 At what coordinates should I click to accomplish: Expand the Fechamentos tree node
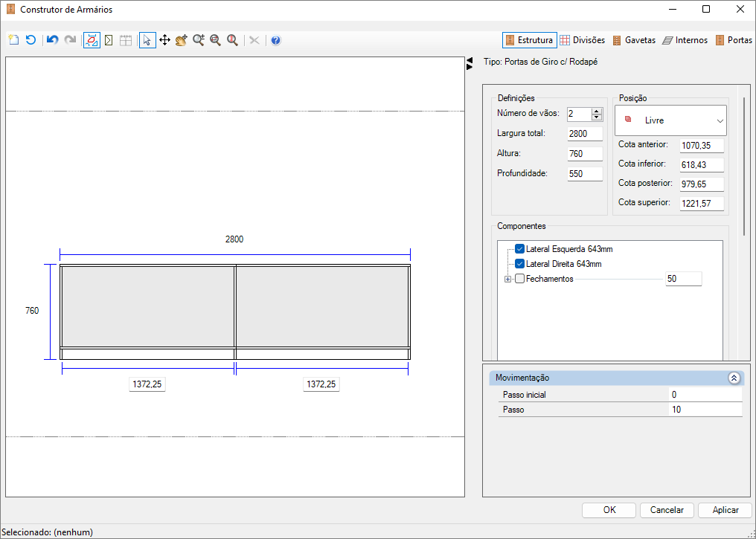(x=508, y=279)
